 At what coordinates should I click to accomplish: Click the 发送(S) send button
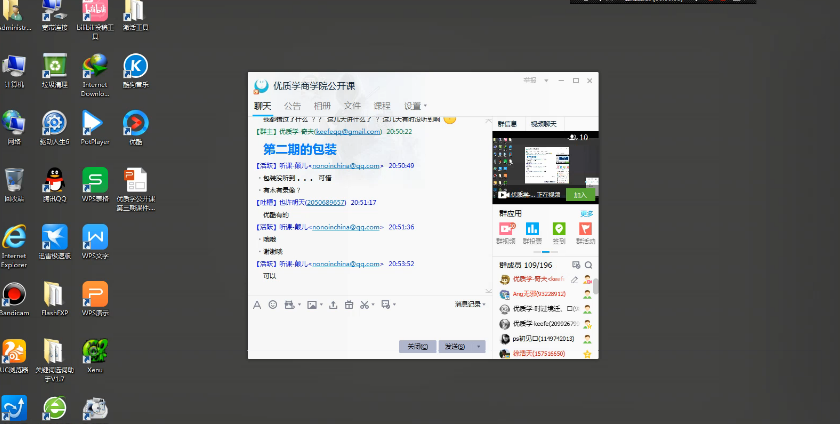[x=455, y=346]
